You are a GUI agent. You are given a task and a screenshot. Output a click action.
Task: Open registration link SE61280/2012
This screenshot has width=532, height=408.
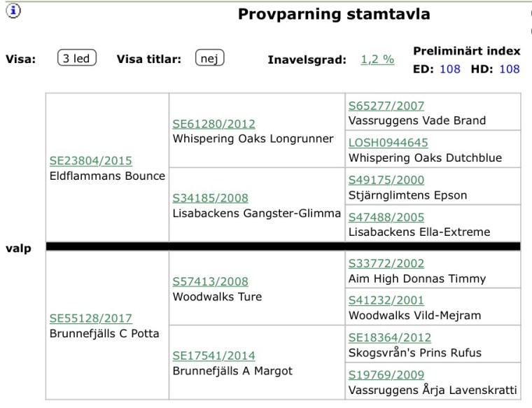tap(212, 124)
